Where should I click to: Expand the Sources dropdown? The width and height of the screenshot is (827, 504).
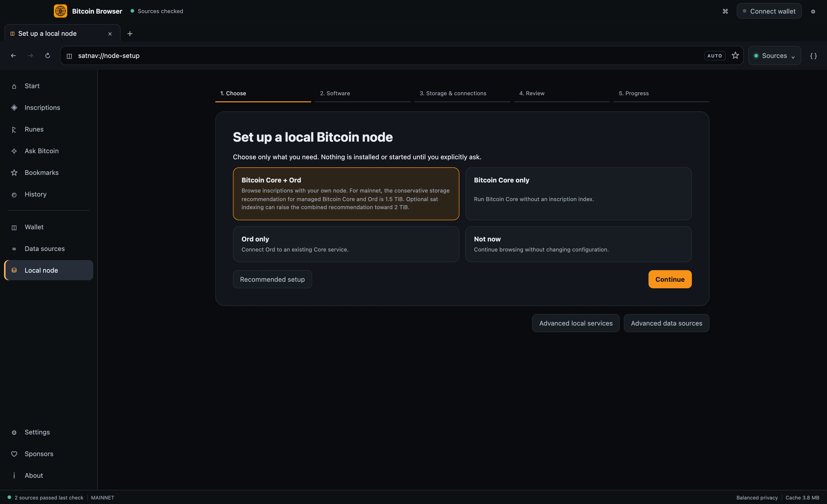coord(775,56)
